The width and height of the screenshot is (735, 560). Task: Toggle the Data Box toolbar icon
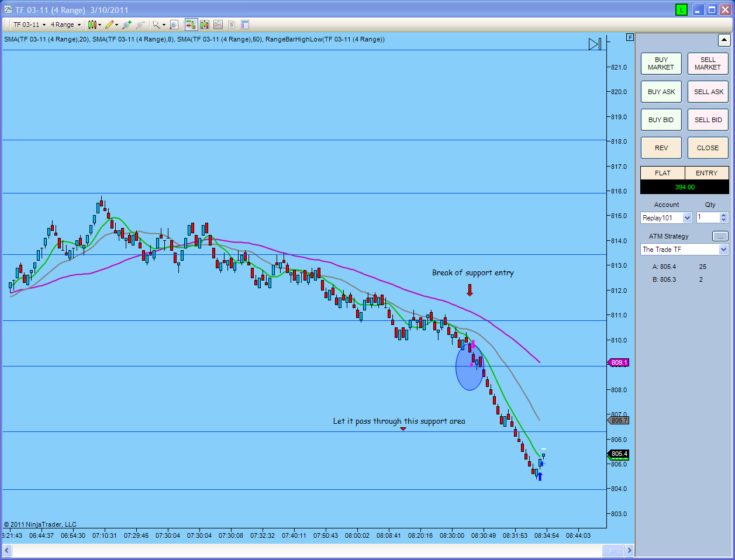point(205,25)
